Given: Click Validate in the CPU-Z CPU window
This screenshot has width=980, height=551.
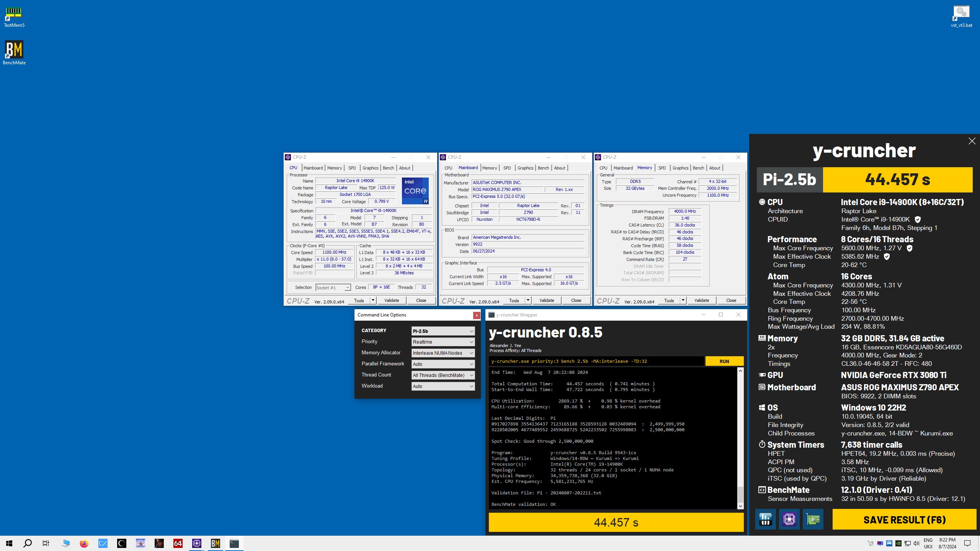Looking at the screenshot, I should pos(392,300).
